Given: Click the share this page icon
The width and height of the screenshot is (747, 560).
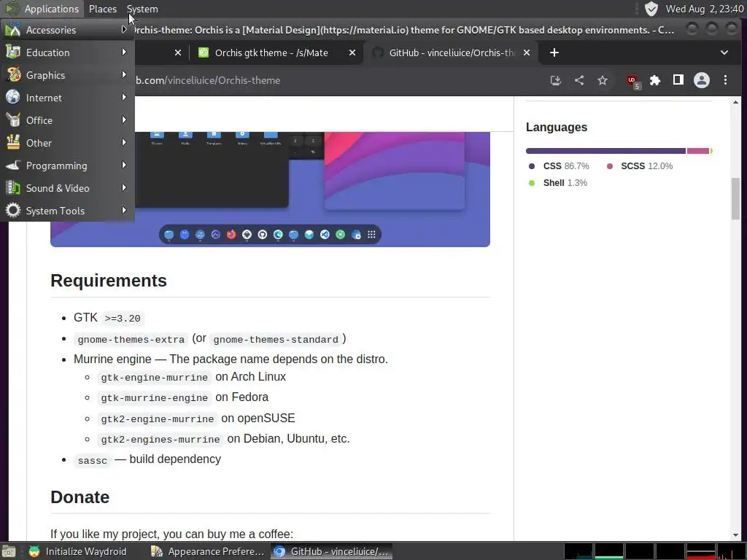Looking at the screenshot, I should pos(579,80).
